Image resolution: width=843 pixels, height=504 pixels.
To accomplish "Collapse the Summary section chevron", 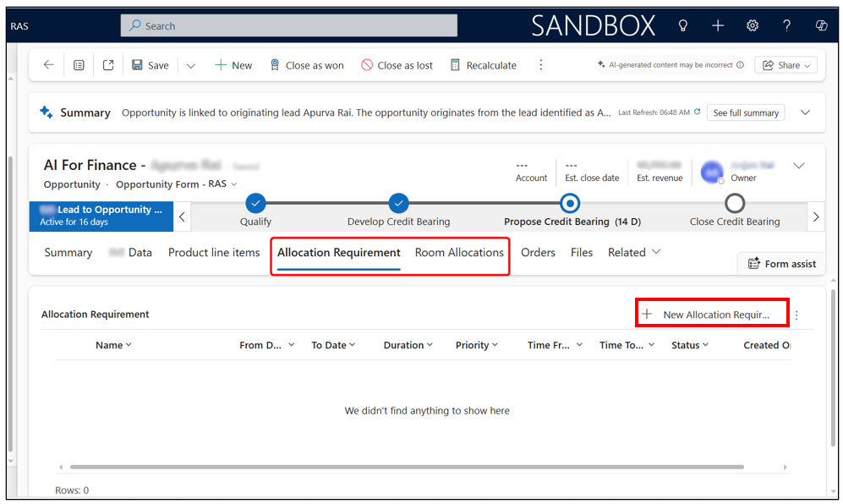I will pos(805,112).
